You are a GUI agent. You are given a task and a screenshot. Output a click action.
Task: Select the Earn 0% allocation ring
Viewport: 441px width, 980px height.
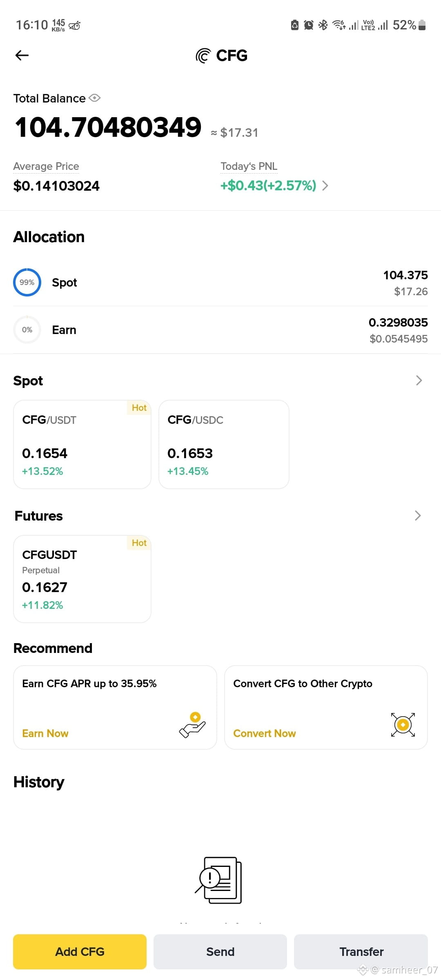tap(27, 330)
